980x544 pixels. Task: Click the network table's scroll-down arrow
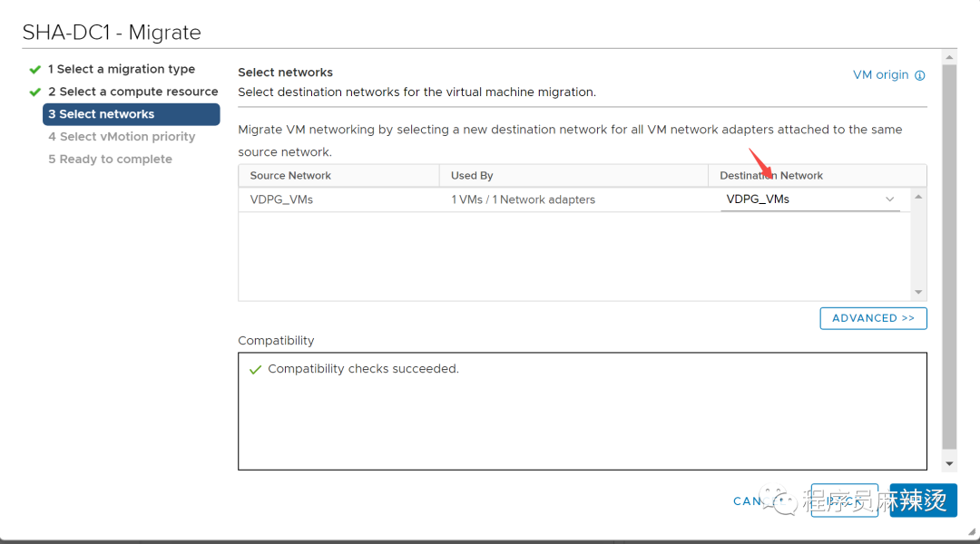(x=918, y=292)
